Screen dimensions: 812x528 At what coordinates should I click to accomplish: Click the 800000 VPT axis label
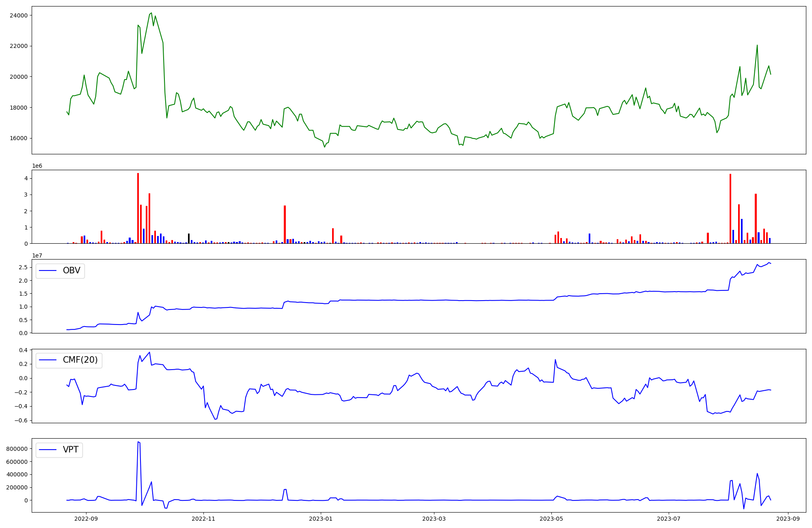click(x=17, y=449)
